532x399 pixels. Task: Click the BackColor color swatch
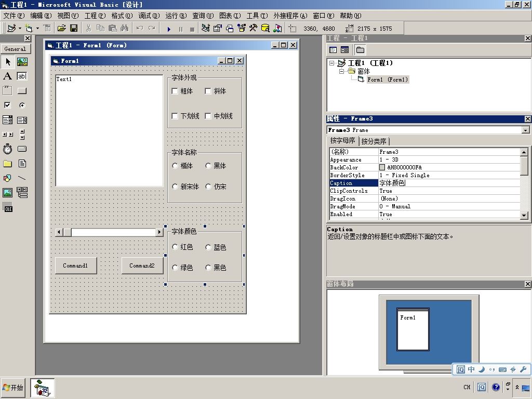pos(382,167)
